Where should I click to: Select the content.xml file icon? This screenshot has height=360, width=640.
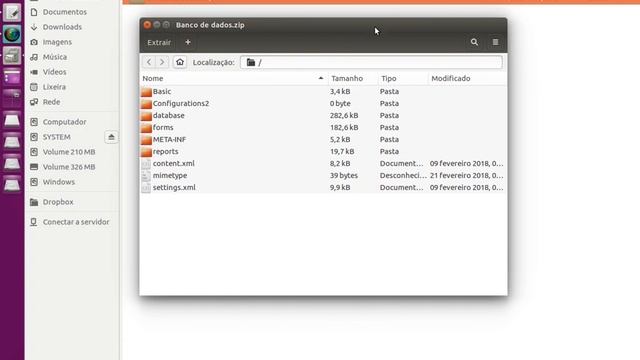pos(146,164)
